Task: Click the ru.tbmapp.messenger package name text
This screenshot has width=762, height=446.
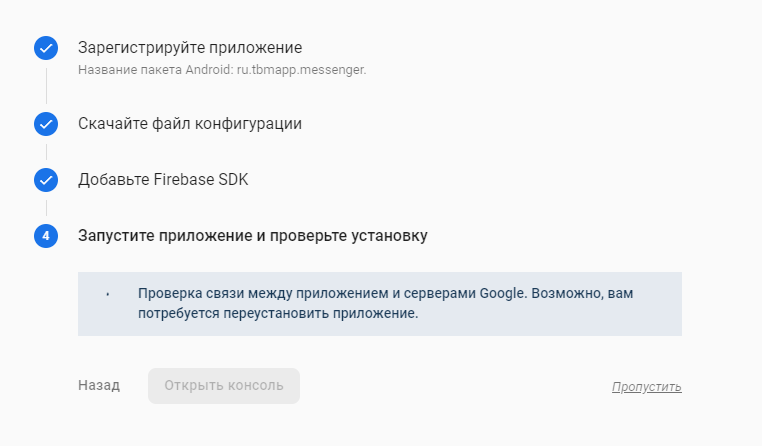Action: click(x=301, y=70)
